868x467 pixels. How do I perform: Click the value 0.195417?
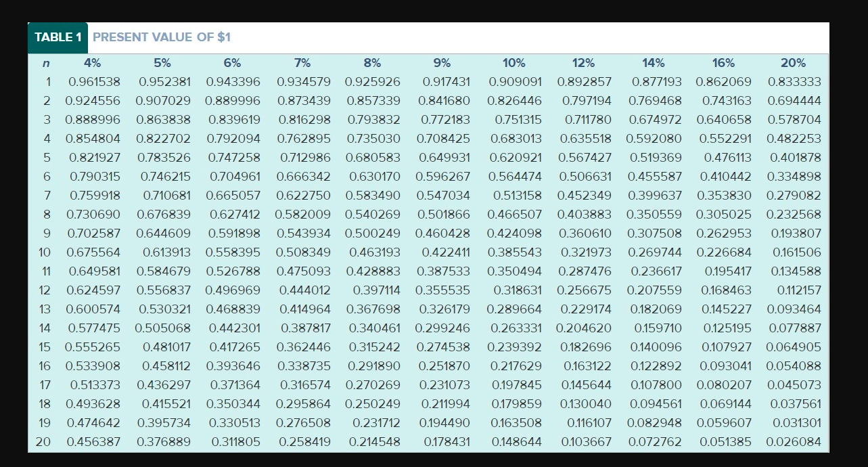click(728, 271)
